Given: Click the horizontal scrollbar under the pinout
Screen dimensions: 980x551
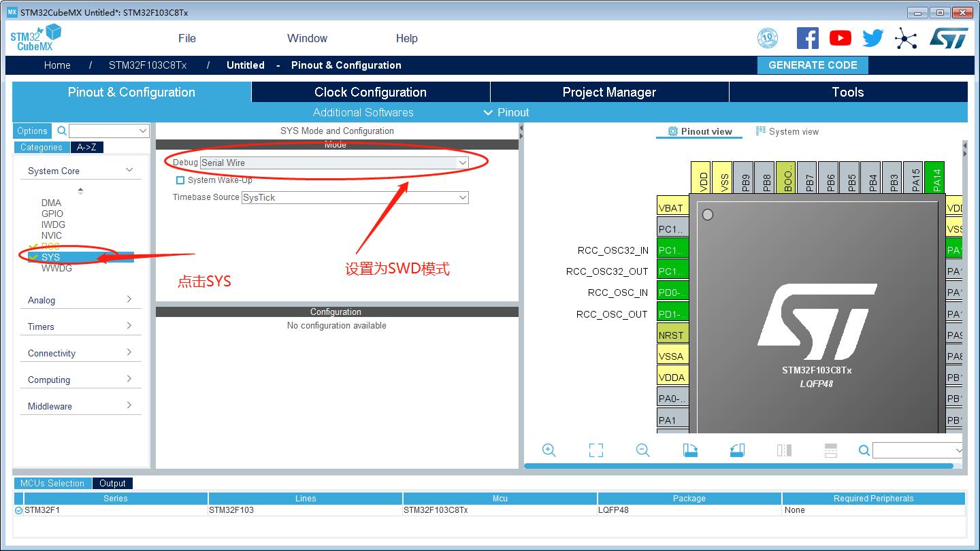Looking at the screenshot, I should coord(738,466).
